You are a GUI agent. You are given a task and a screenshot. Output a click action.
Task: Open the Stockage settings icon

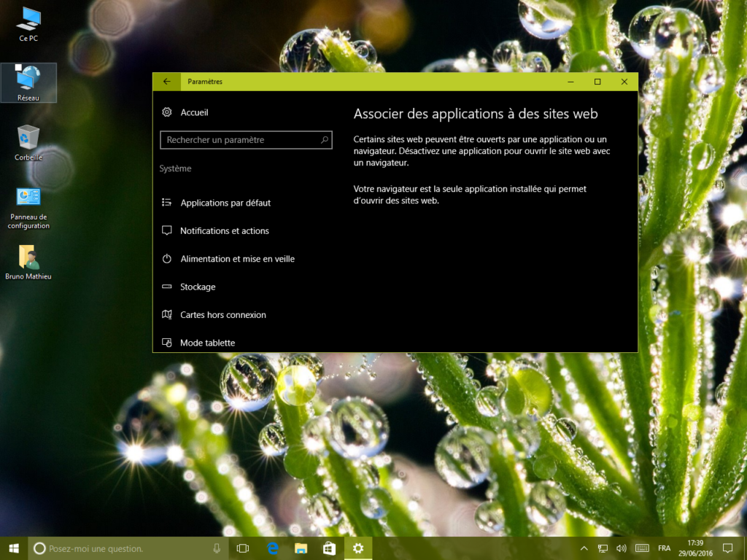click(x=167, y=287)
